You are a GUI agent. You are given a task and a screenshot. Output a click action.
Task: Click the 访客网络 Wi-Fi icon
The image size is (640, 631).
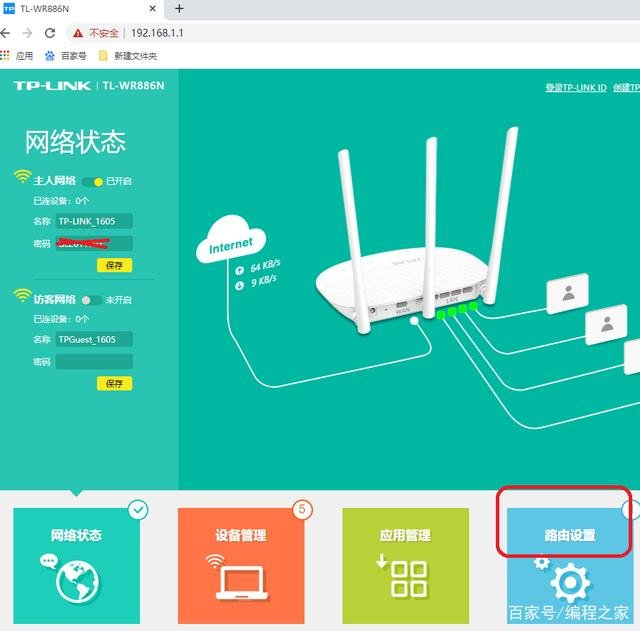click(x=22, y=295)
